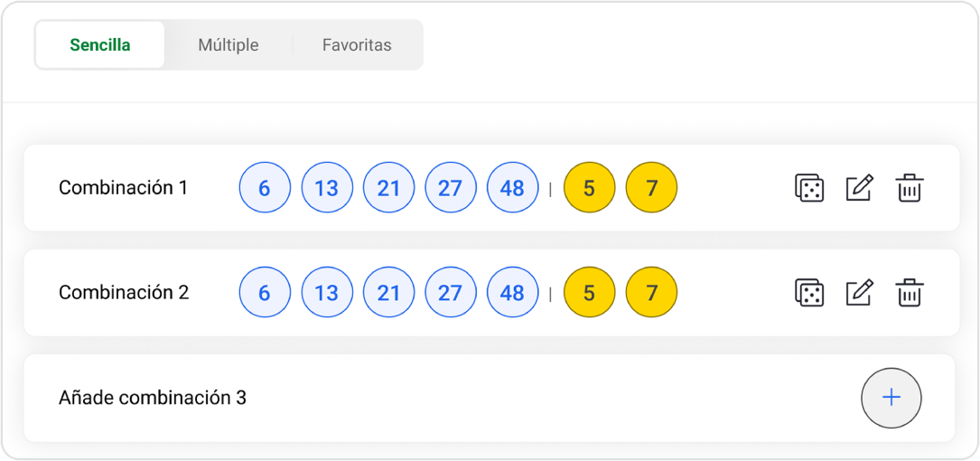980x461 pixels.
Task: Switch to the Múltiple tab
Action: click(229, 45)
